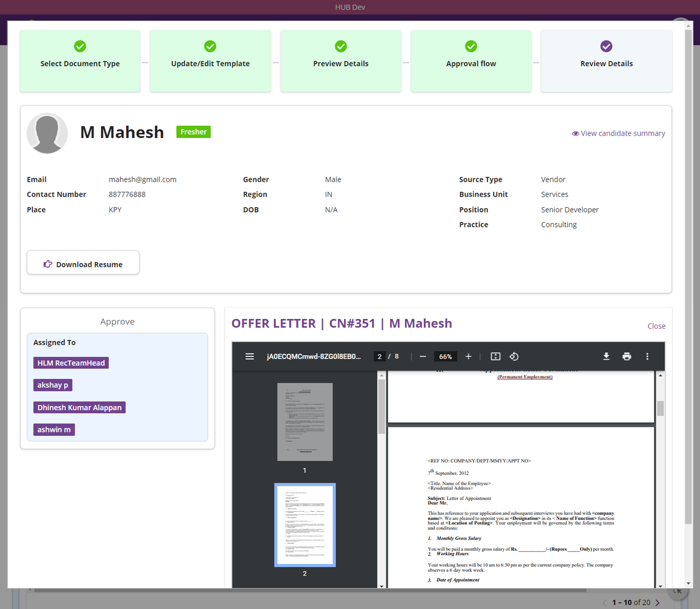Image resolution: width=700 pixels, height=609 pixels.
Task: Click the PDF scrollbar down arrow
Action: [660, 586]
